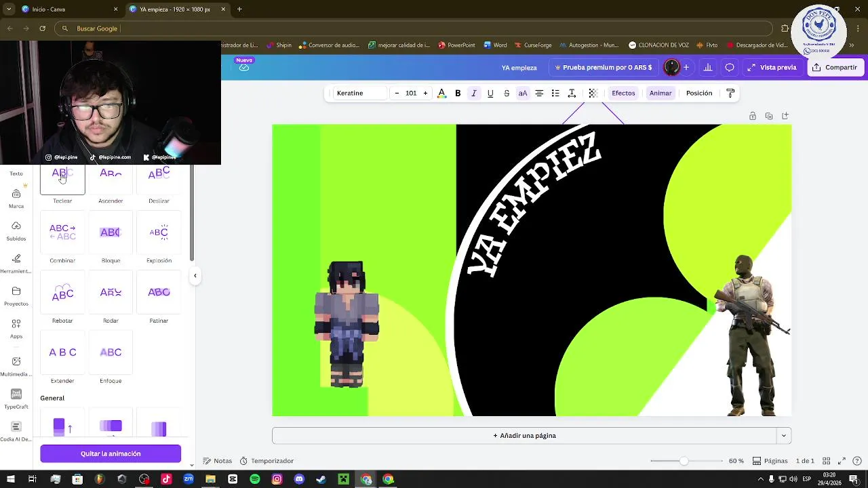Open transparency checkerboard control
This screenshot has height=488, width=868.
pyautogui.click(x=593, y=93)
